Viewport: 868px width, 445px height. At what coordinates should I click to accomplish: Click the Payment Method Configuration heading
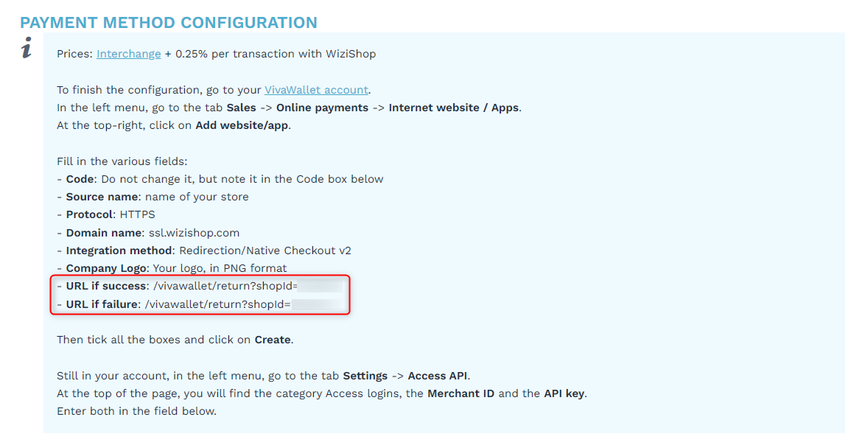tap(169, 23)
